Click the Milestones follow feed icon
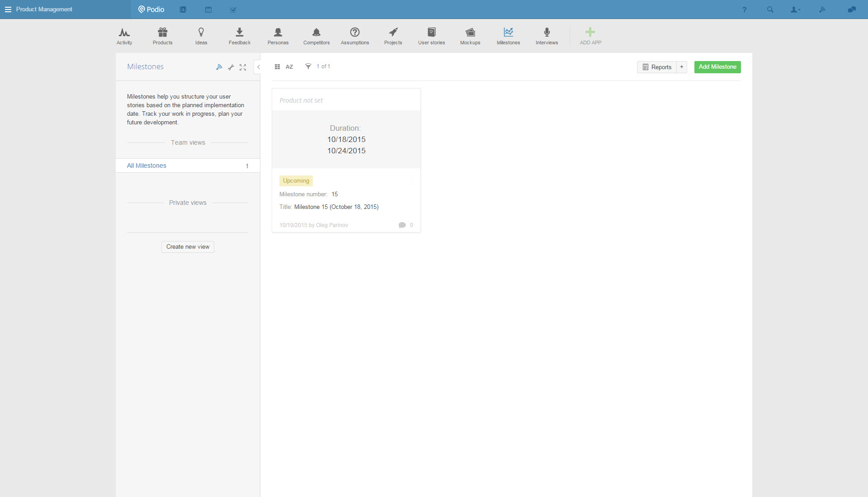 tap(219, 67)
